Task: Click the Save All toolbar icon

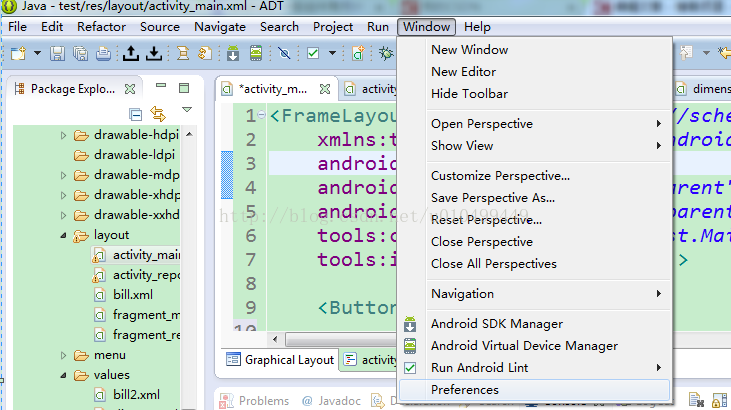Action: 81,53
